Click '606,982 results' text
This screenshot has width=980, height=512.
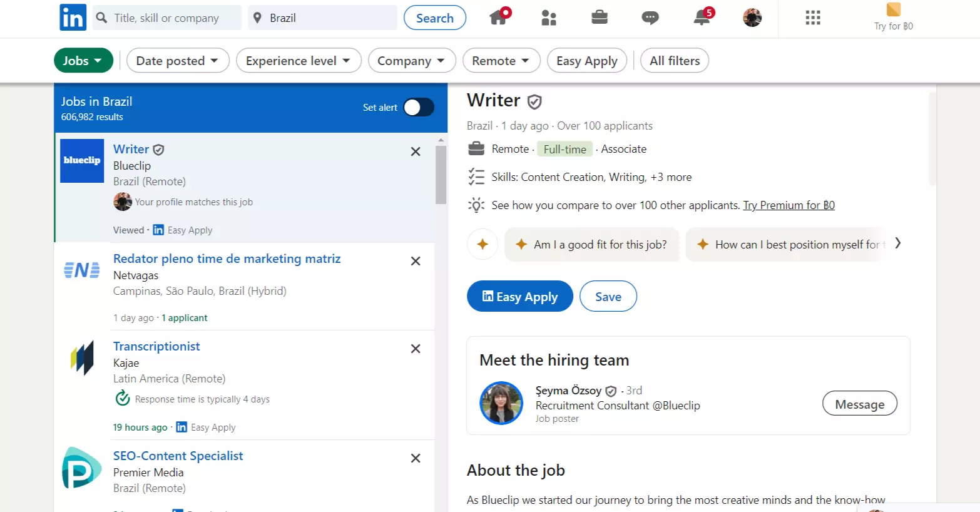click(92, 117)
